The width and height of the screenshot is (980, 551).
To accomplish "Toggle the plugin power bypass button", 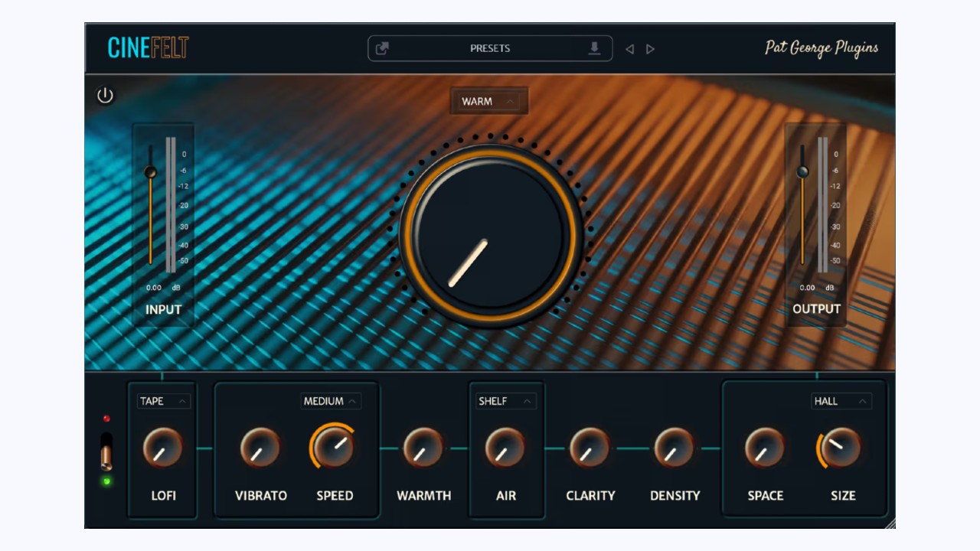I will coord(105,96).
